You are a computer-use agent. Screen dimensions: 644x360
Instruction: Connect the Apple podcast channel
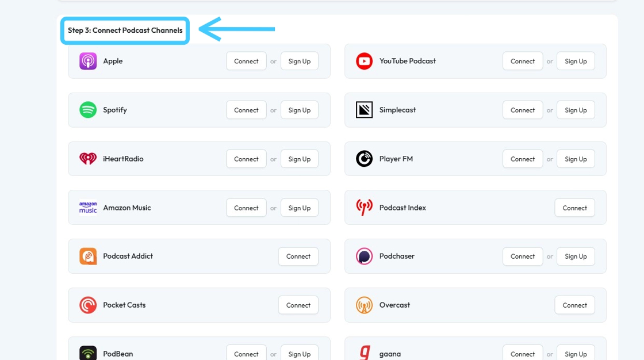point(247,61)
